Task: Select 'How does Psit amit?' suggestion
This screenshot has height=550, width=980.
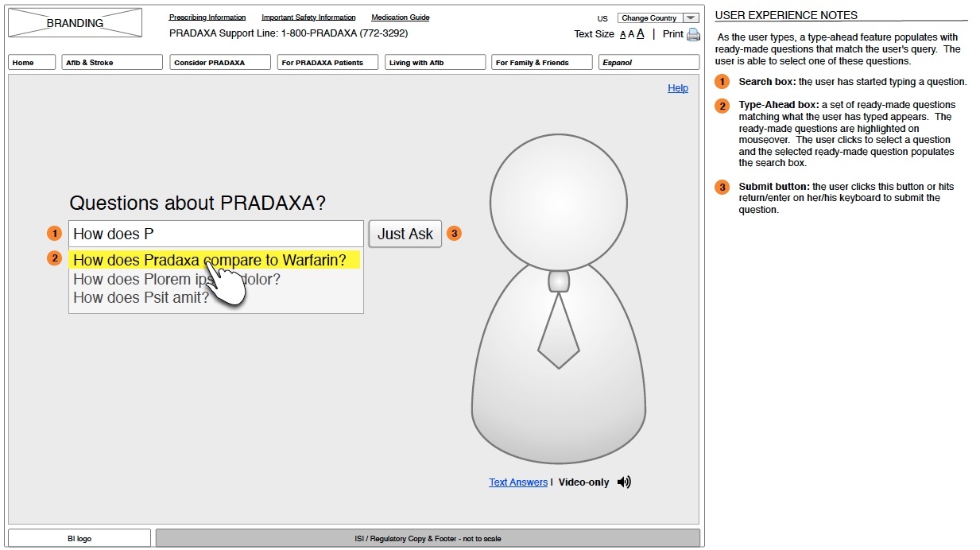Action: [141, 297]
